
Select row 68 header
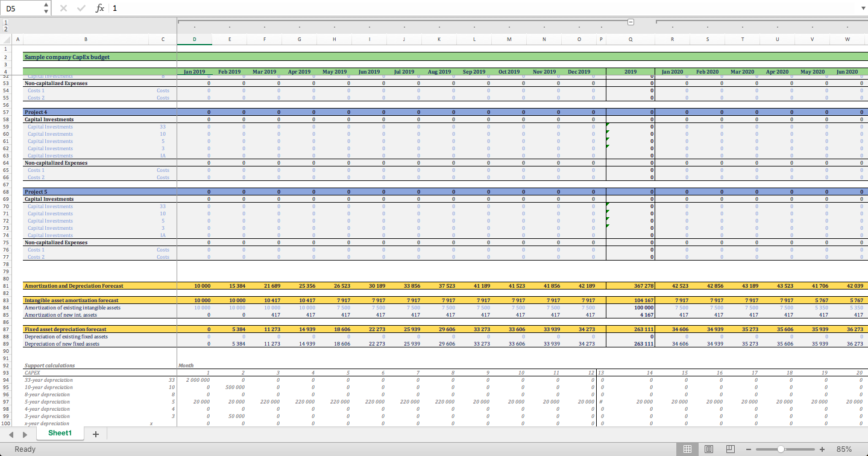click(6, 192)
